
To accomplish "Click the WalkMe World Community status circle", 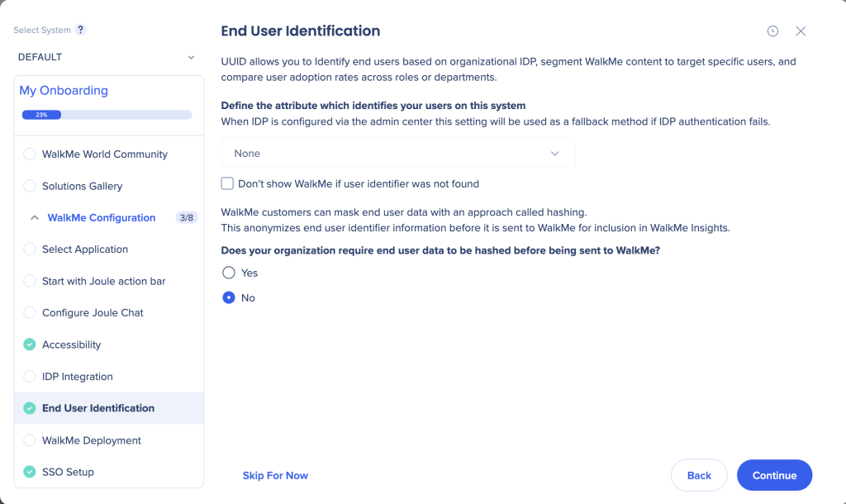I will 30,155.
